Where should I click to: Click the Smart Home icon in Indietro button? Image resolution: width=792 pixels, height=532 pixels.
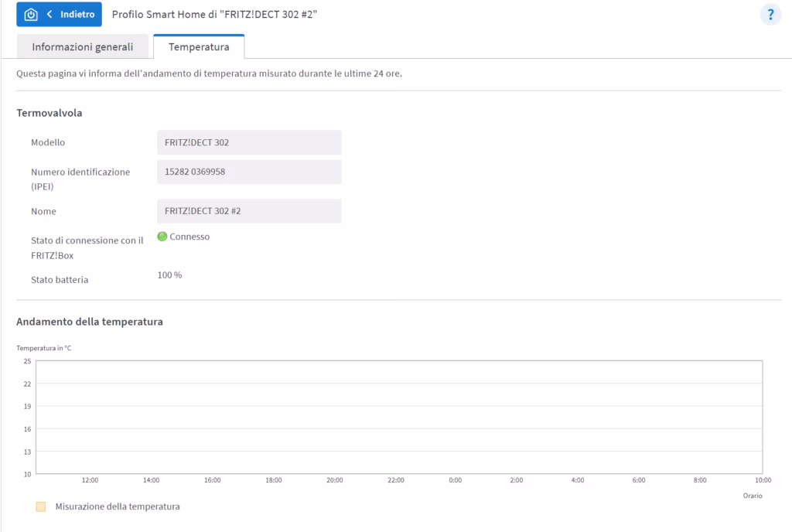pyautogui.click(x=31, y=14)
